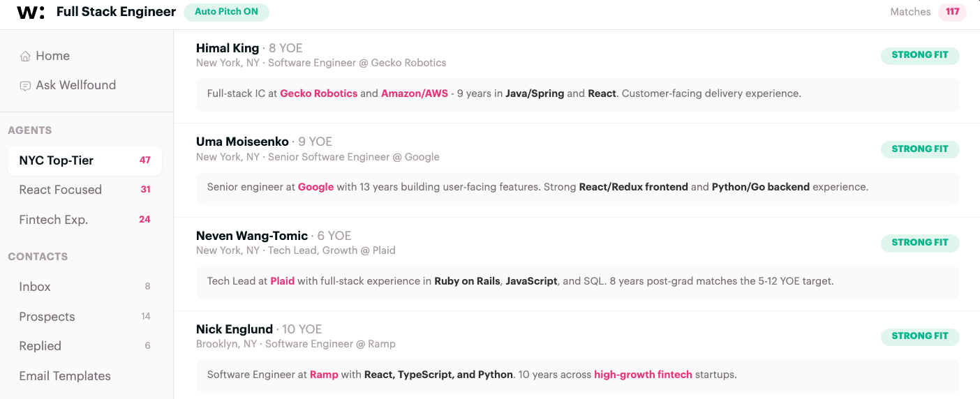Click the Gecko Robotics link in the summary
Screen dimensions: 980x399
tap(319, 93)
